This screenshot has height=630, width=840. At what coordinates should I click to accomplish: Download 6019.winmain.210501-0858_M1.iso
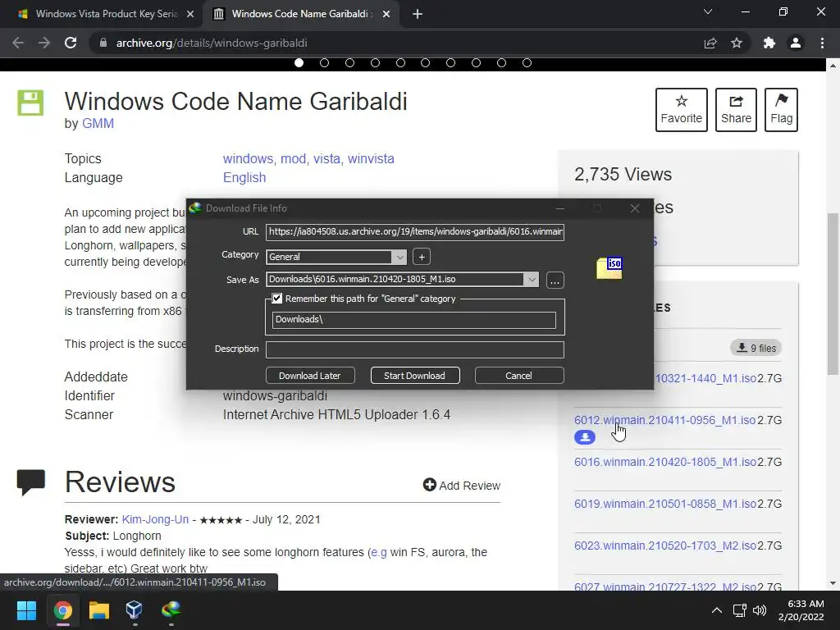tap(664, 504)
